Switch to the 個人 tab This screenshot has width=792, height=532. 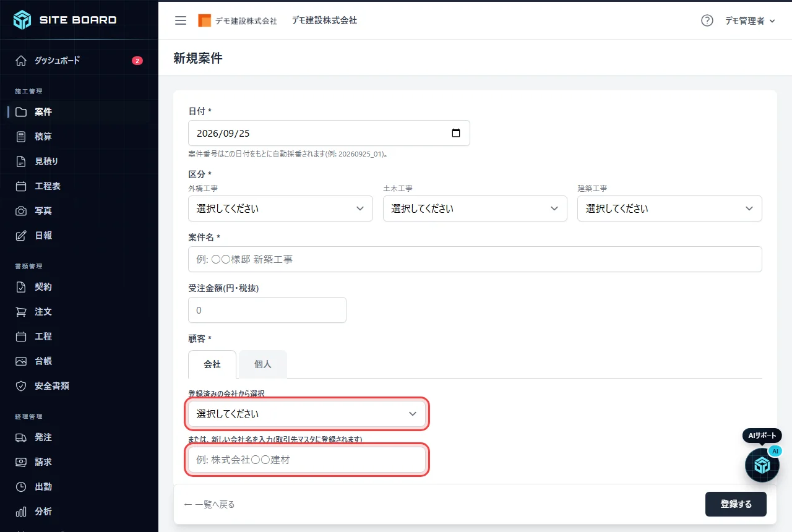(x=263, y=364)
